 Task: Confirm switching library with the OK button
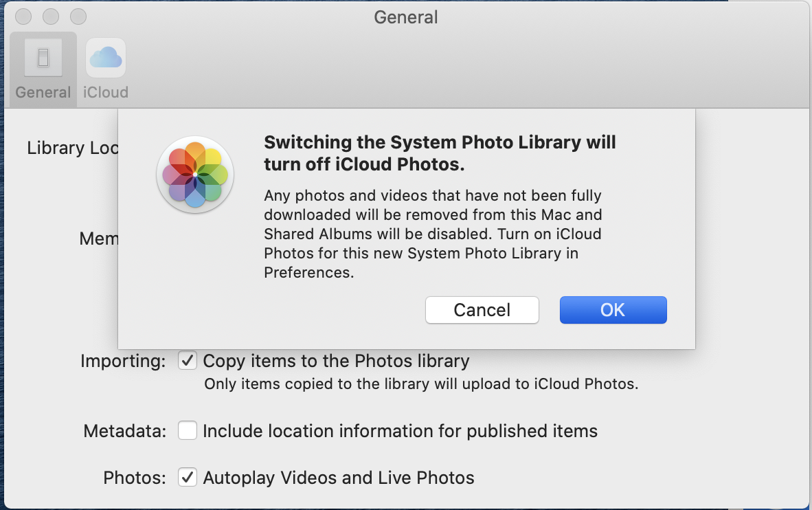(613, 310)
